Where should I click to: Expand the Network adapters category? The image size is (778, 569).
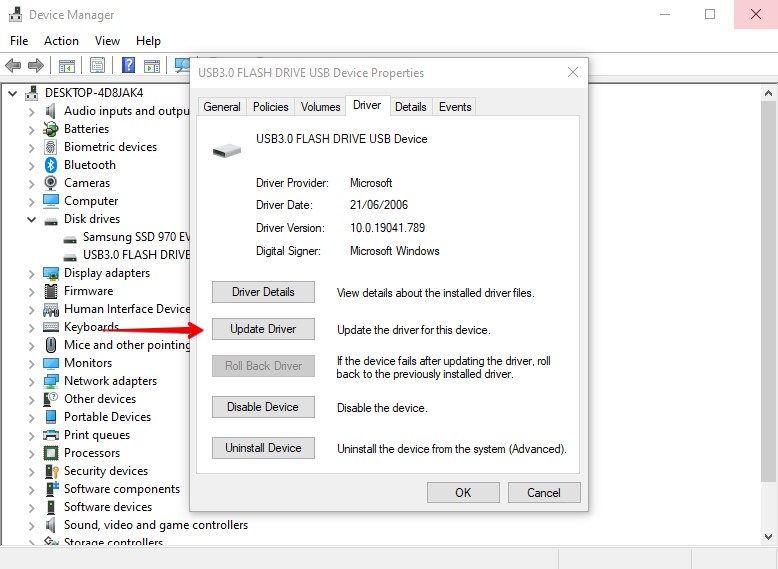(x=31, y=381)
